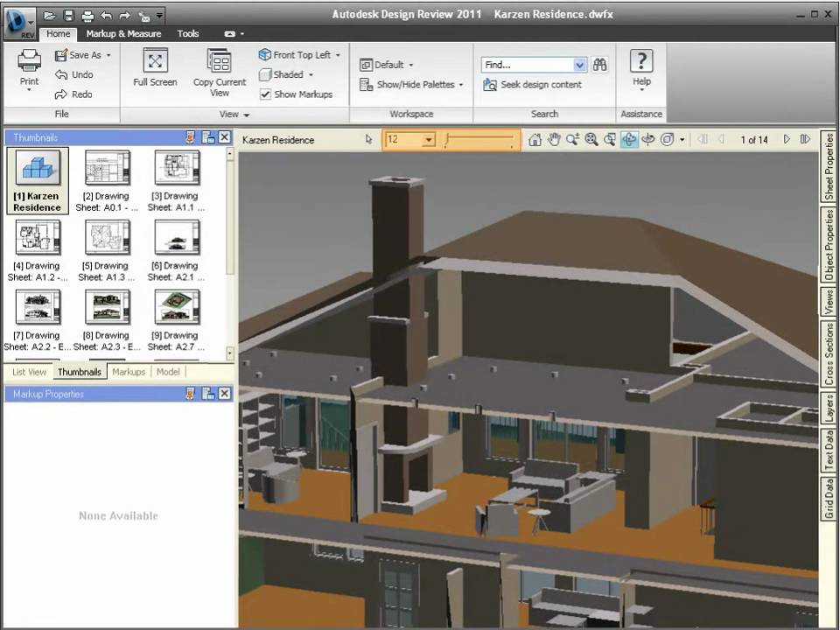Open the Markup & Measure ribbon tab
Viewport: 840px width, 630px height.
(123, 34)
